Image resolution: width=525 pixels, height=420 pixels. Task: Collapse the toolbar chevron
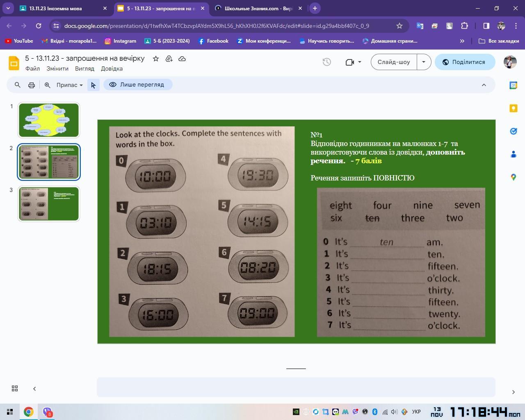point(484,85)
